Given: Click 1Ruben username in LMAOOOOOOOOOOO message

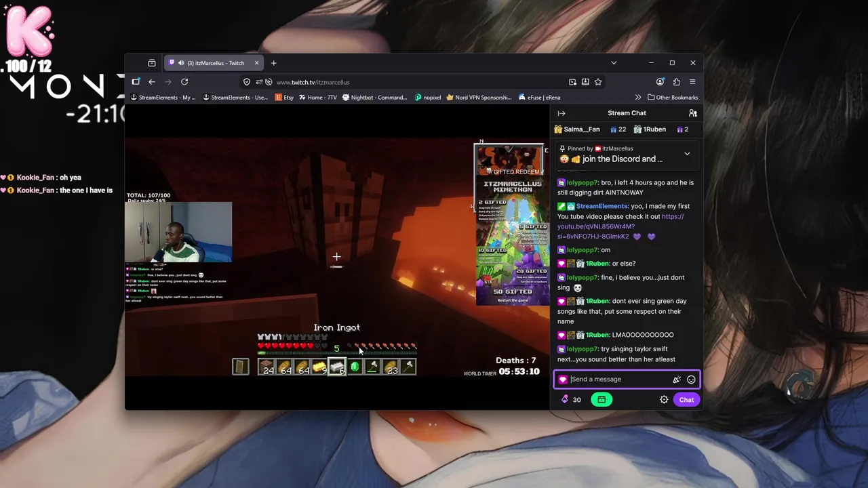Looking at the screenshot, I should coord(597,335).
